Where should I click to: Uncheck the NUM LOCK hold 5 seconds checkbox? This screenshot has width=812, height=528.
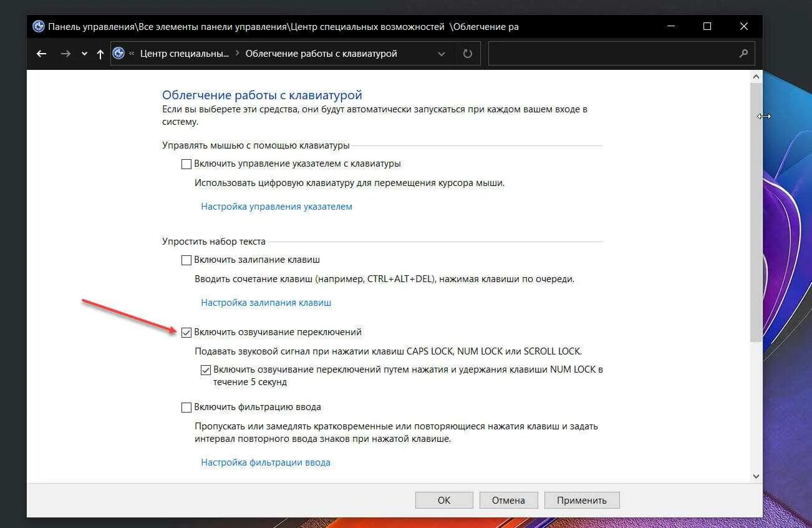tap(206, 369)
